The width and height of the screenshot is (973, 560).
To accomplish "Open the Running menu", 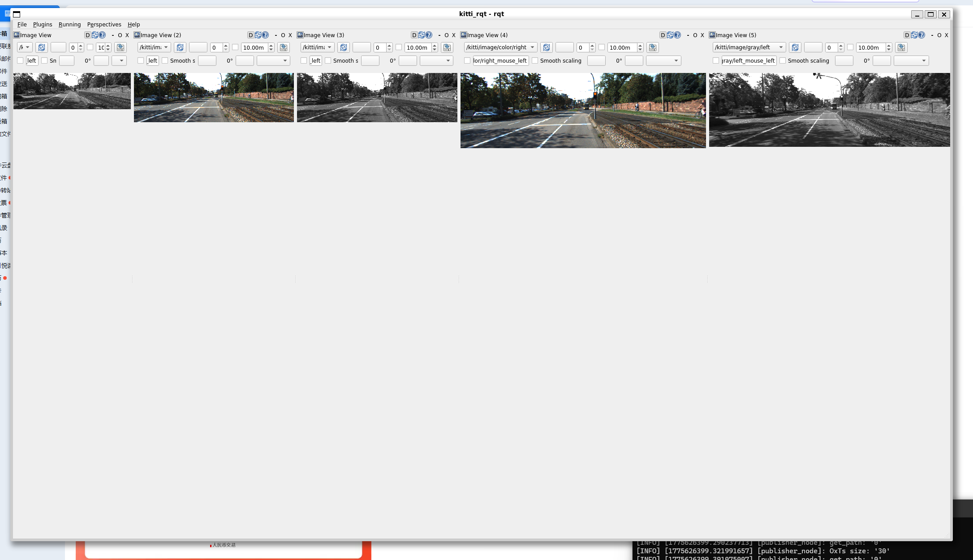I will click(69, 24).
